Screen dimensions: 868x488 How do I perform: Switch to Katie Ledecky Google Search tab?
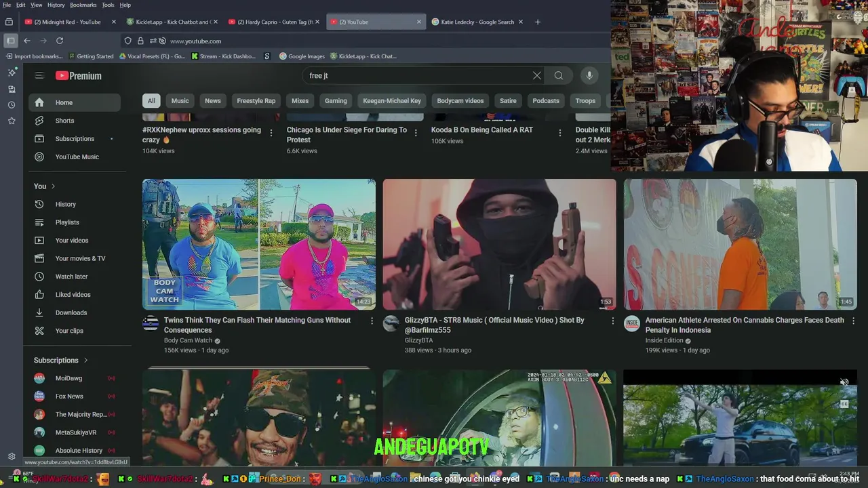477,22
